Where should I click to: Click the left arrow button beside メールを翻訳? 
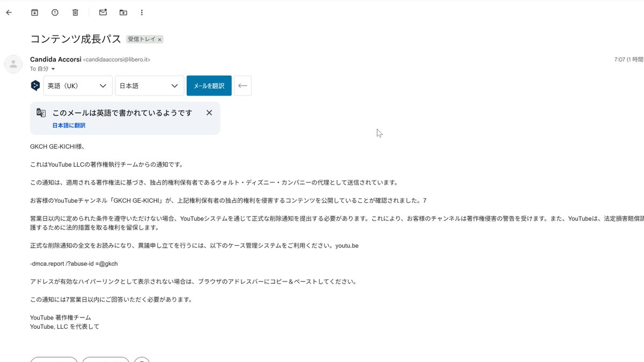tap(243, 86)
